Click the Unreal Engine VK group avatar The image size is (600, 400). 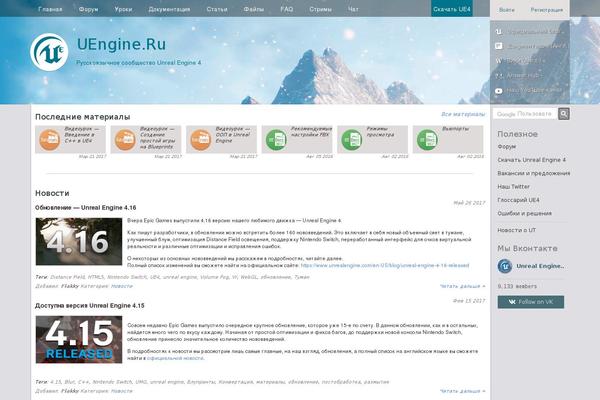tap(505, 266)
